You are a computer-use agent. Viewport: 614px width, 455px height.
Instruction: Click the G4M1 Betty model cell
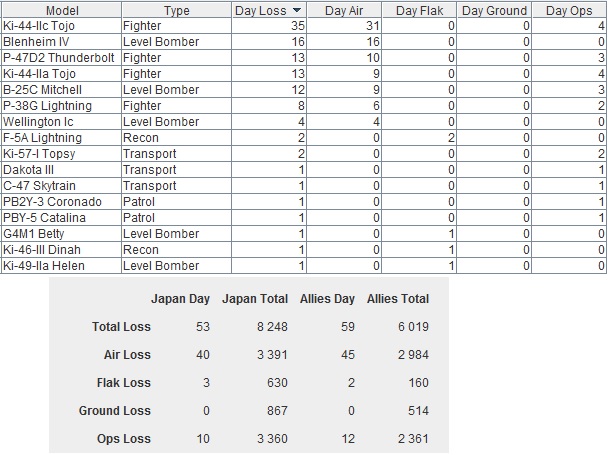point(61,234)
